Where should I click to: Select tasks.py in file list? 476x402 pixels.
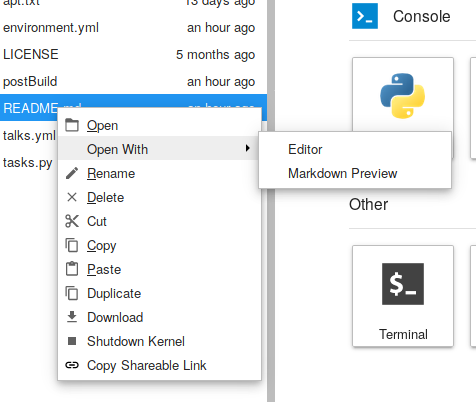[x=28, y=162]
